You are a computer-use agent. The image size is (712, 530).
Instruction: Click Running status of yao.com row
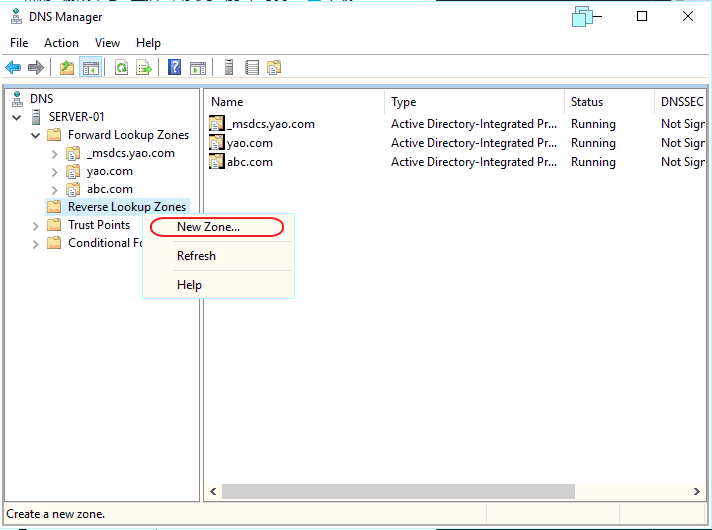coord(593,143)
